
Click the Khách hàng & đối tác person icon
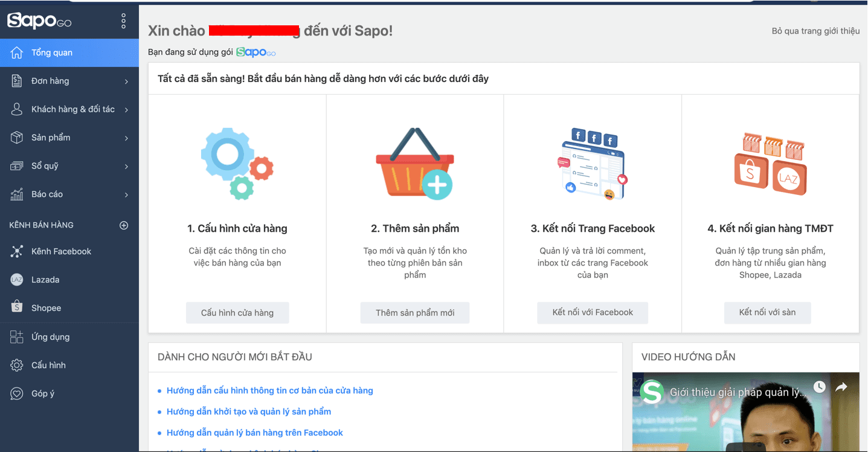click(x=17, y=109)
